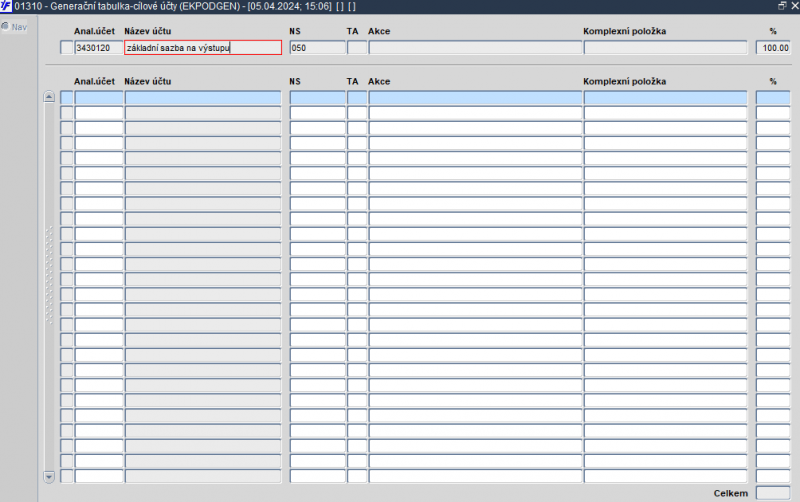Open the Nav panel icon
Screen dimensions: 800x502
(6, 27)
